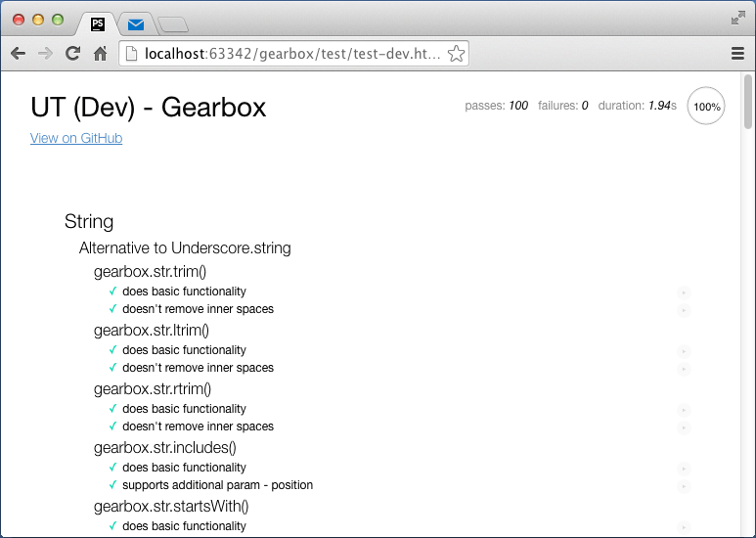Replay includes() position param test arrow icon
This screenshot has height=538, width=756.
tap(684, 486)
